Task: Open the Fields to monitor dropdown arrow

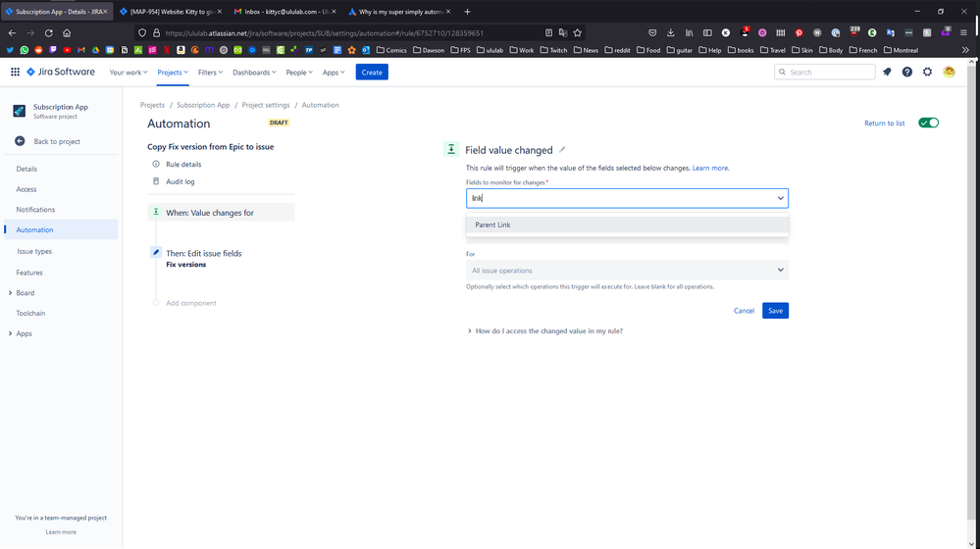Action: 780,198
